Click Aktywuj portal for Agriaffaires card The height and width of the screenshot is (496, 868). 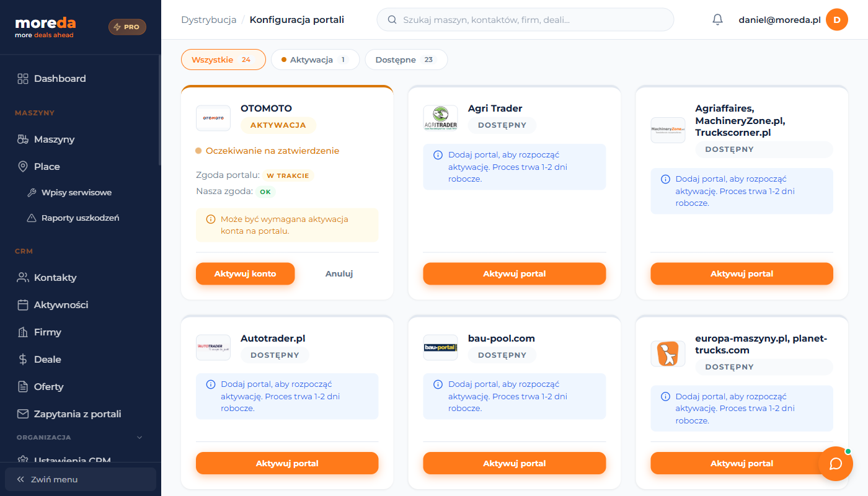[742, 274]
